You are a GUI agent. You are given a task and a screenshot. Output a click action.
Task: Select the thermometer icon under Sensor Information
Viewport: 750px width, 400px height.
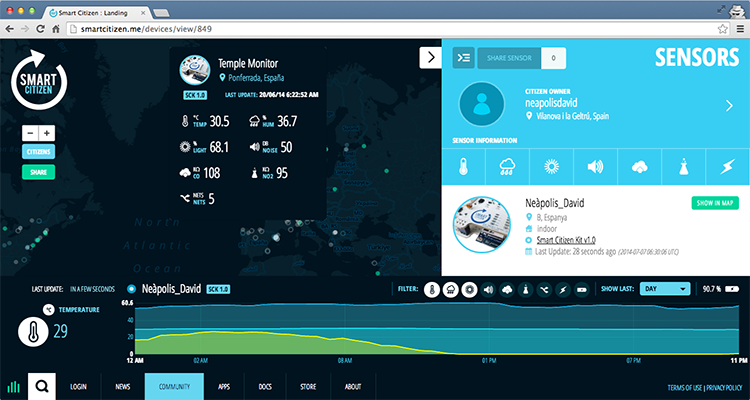463,167
